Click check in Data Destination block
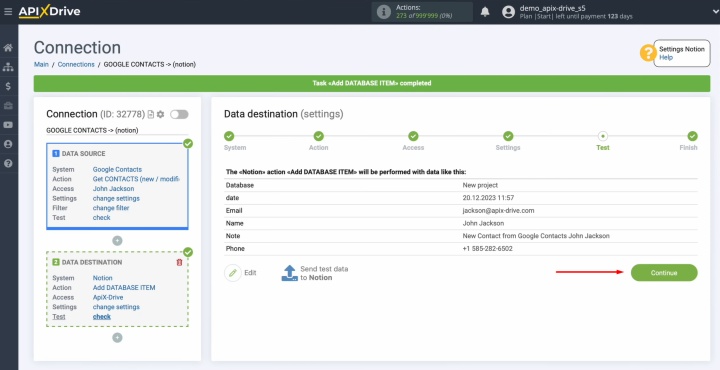720x370 pixels. click(101, 317)
